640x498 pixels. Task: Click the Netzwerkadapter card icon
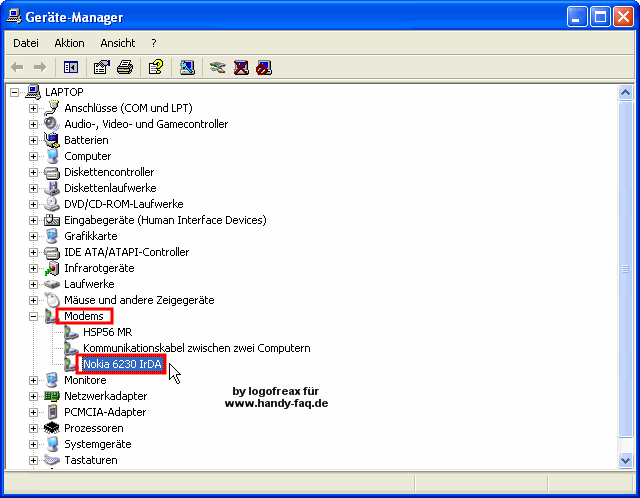pyautogui.click(x=52, y=396)
